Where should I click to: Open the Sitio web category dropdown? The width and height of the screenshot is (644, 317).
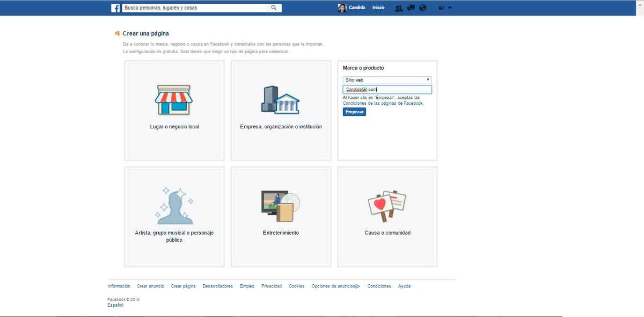pos(387,80)
